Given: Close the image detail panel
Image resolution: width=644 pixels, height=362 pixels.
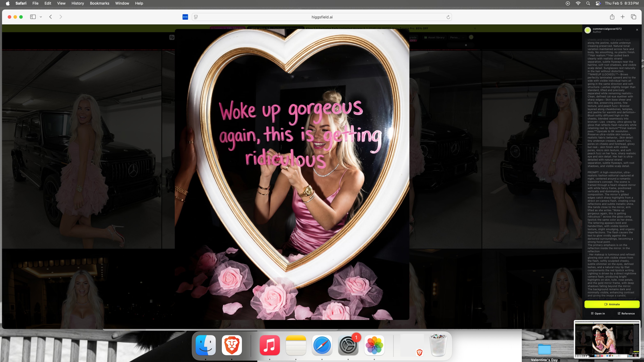Looking at the screenshot, I should [x=637, y=30].
